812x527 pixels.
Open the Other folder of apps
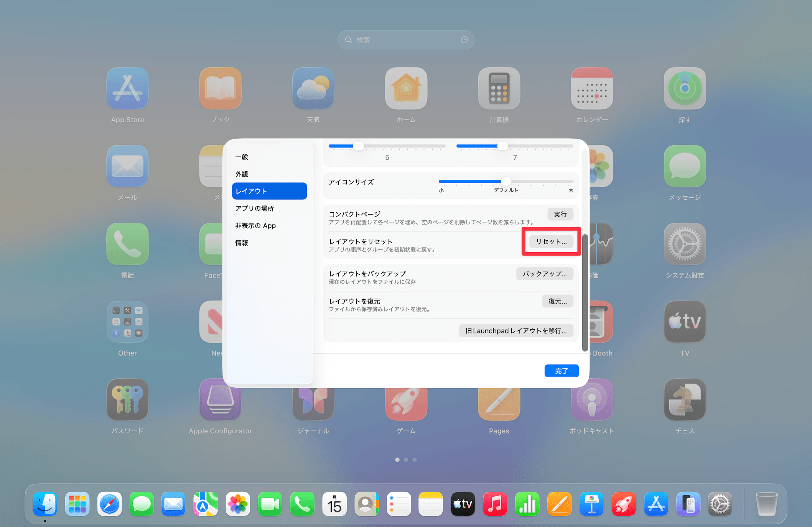[127, 322]
